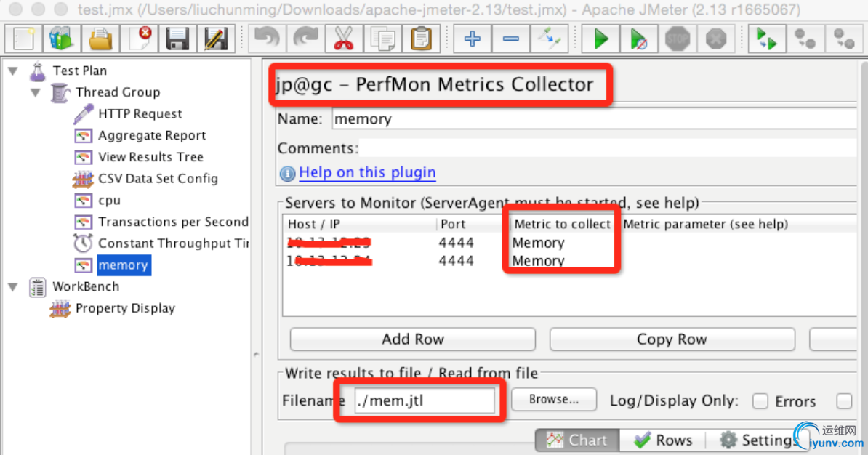
Task: Select CSV Data Set Config
Action: tap(158, 179)
